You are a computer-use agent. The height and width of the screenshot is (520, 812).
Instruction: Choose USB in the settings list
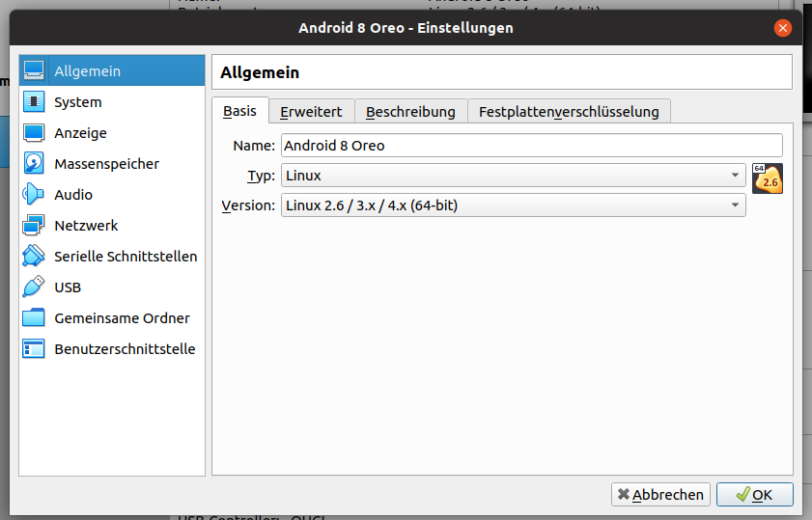pyautogui.click(x=112, y=287)
